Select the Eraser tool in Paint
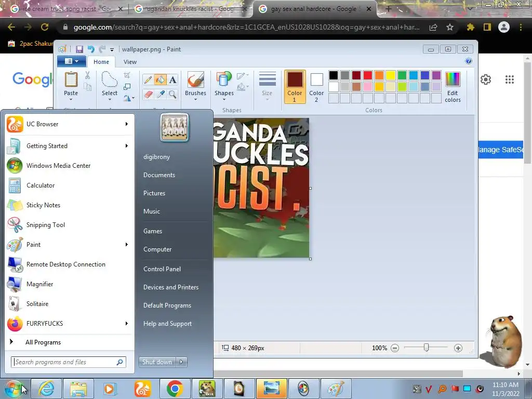 coord(148,94)
